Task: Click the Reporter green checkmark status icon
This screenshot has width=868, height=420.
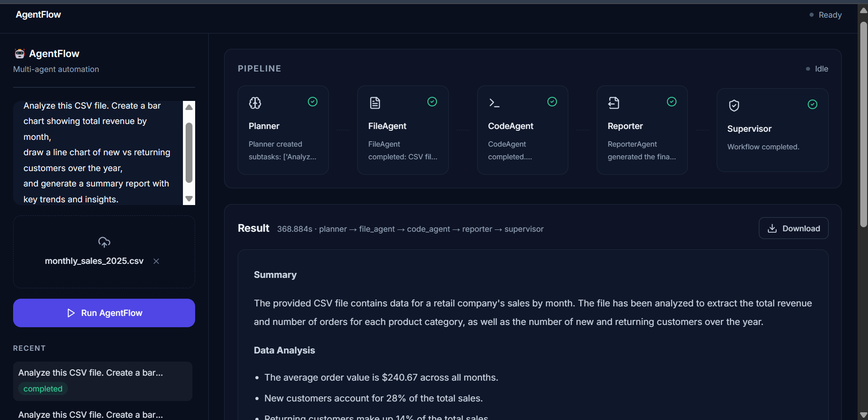Action: 671,102
